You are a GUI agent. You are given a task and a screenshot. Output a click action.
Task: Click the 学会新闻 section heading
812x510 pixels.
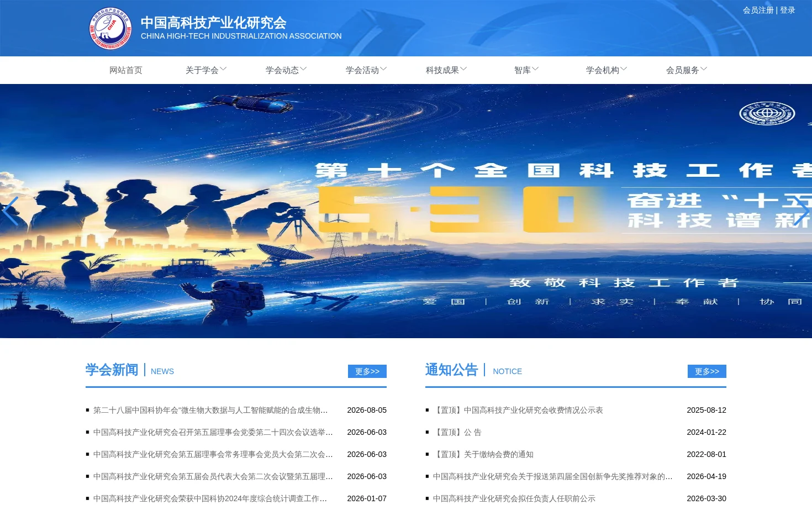[x=112, y=370]
